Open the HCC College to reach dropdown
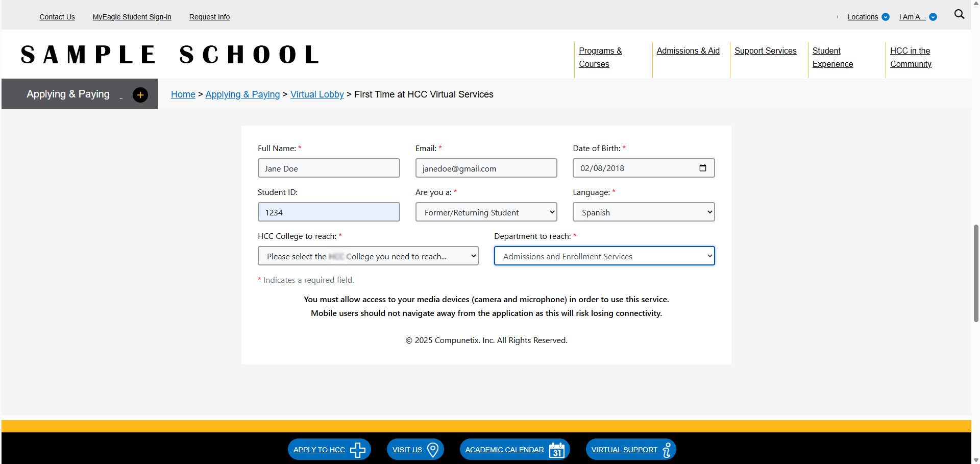This screenshot has height=464, width=980. click(x=367, y=256)
